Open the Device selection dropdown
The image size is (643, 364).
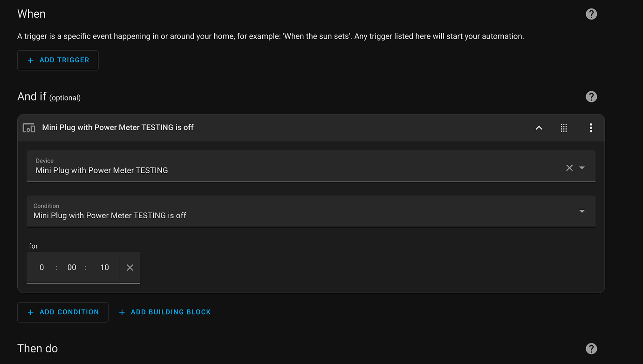[581, 167]
